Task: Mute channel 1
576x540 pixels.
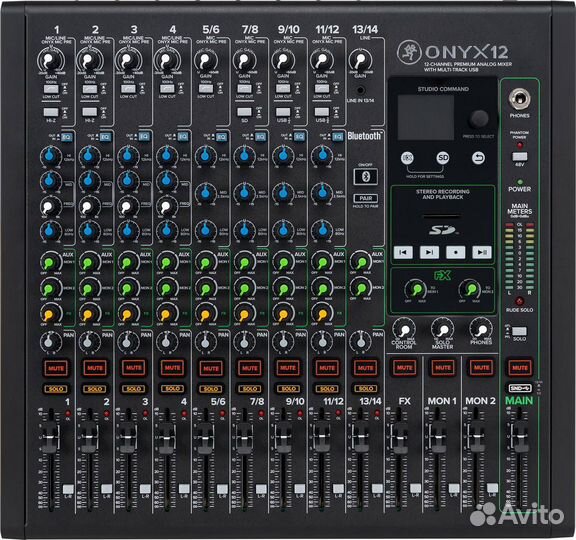Action: point(56,368)
